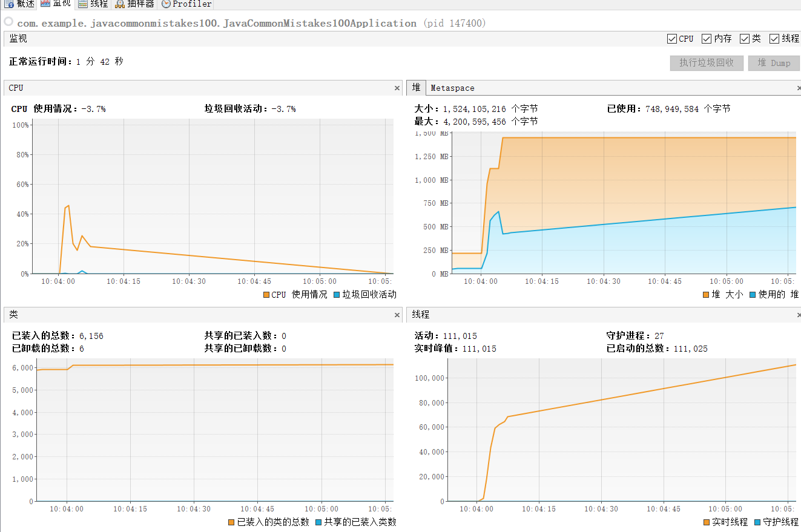This screenshot has height=532, width=801.
Task: Click the 6,000 axis label on class chart
Action: [22, 368]
